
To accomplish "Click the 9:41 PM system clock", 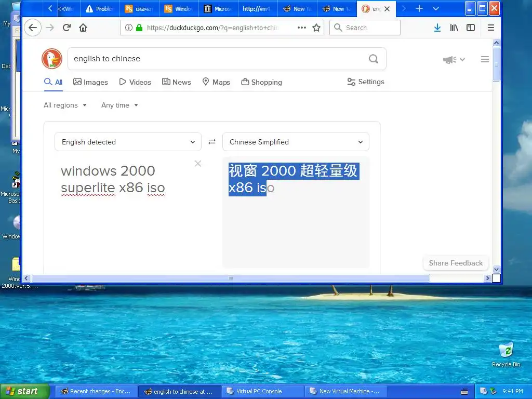I will (513, 391).
